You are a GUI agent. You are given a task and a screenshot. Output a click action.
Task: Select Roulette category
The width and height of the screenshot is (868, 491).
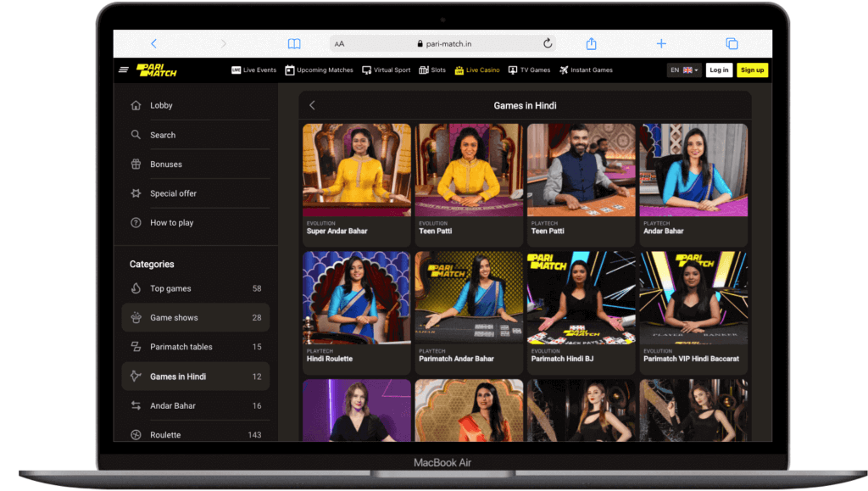point(196,434)
